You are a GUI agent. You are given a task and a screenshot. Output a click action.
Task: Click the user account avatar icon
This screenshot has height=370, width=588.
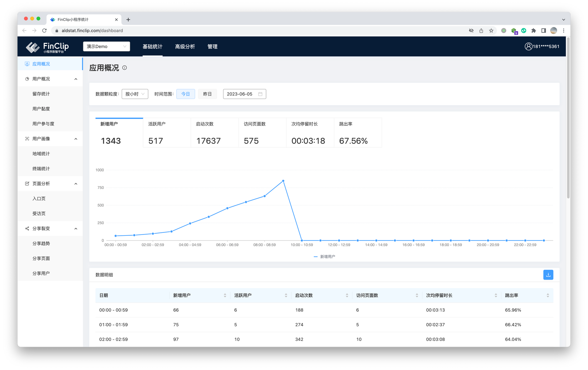[528, 46]
